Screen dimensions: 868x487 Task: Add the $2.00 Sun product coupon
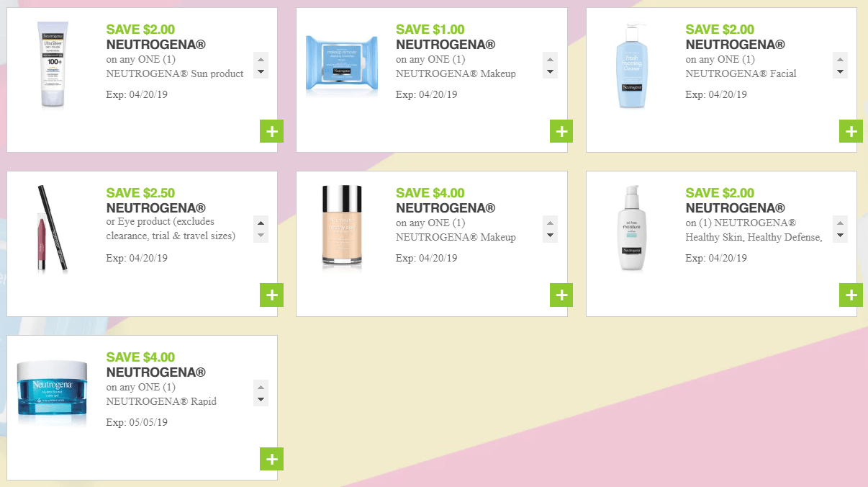pyautogui.click(x=271, y=131)
